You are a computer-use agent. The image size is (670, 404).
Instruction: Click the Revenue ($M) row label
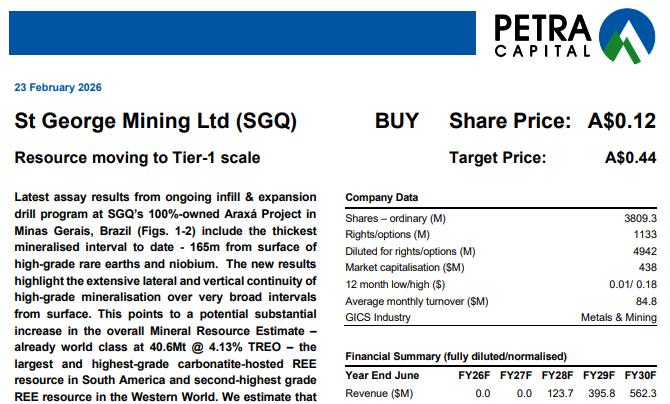click(380, 393)
